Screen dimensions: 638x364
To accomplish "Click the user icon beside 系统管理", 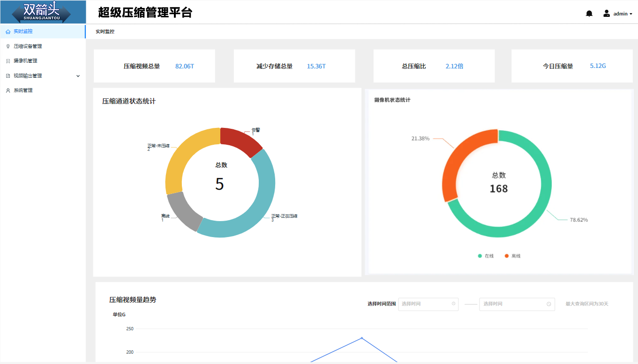I will click(8, 90).
